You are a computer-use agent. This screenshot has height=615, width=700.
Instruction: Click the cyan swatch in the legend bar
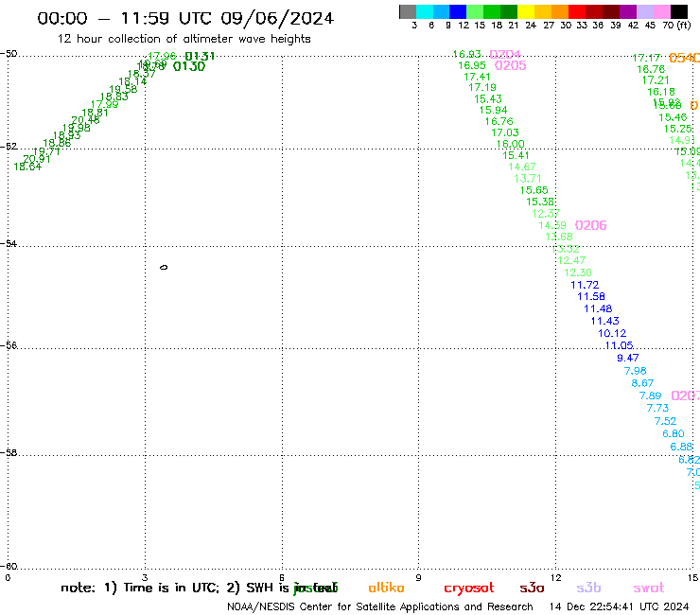pyautogui.click(x=424, y=11)
